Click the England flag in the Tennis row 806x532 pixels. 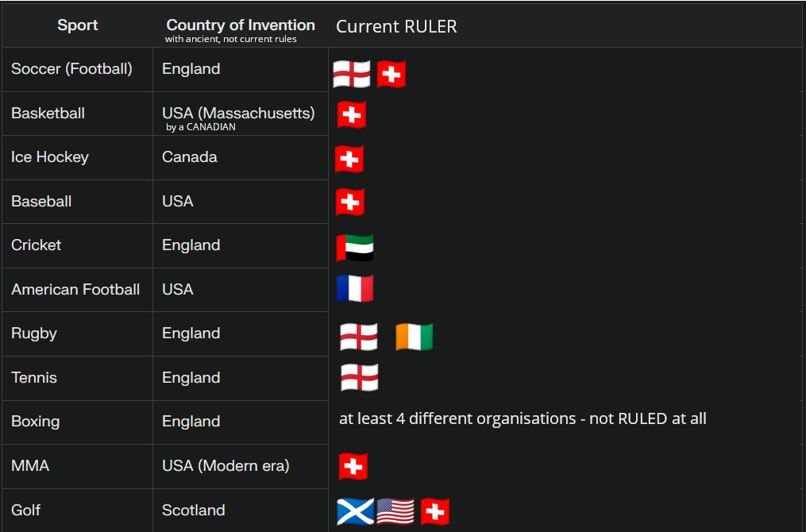click(359, 377)
